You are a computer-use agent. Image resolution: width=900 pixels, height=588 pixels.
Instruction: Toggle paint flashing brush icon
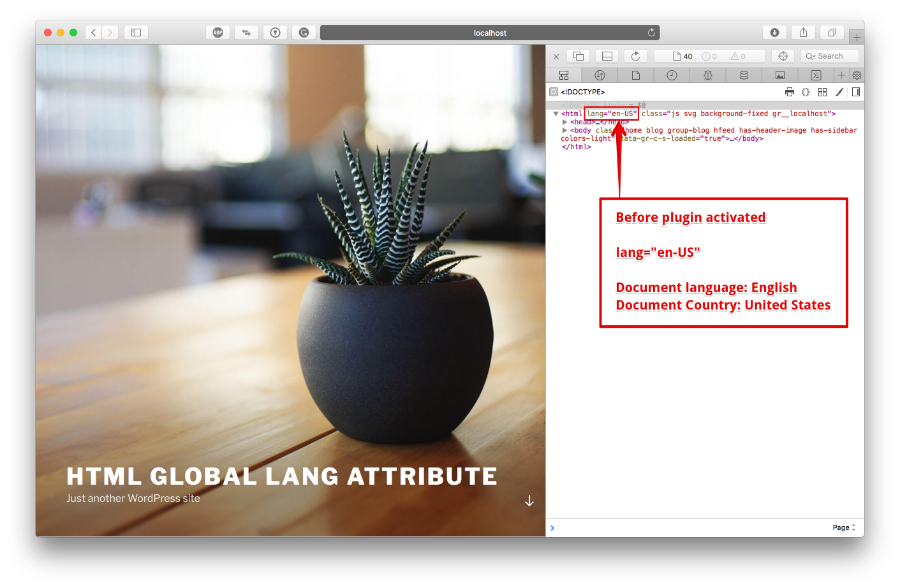839,92
